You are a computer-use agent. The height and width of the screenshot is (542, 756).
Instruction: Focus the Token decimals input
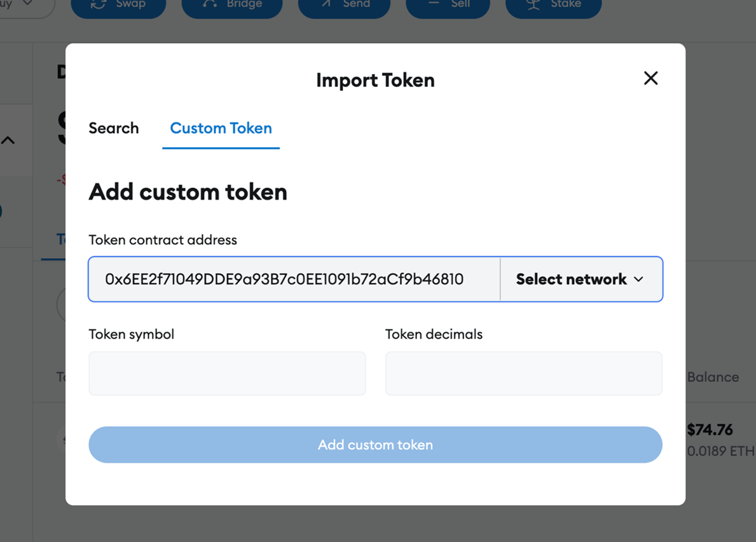click(524, 374)
